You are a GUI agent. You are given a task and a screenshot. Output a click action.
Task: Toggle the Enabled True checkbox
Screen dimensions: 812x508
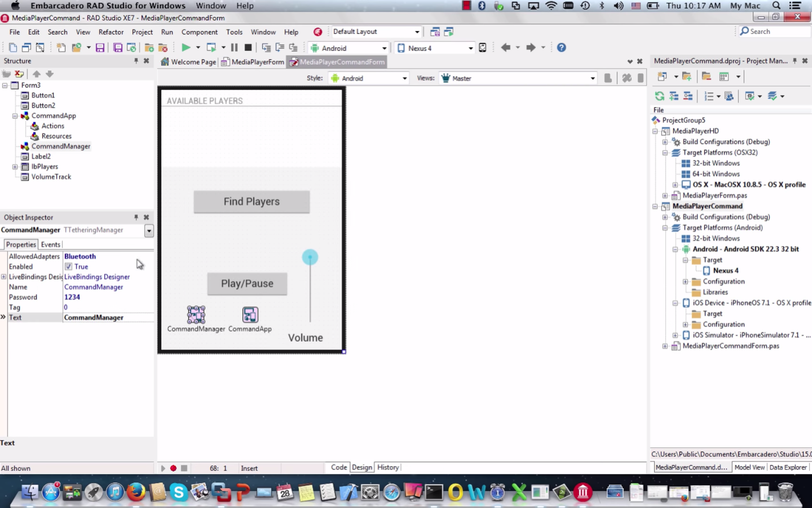tap(68, 267)
